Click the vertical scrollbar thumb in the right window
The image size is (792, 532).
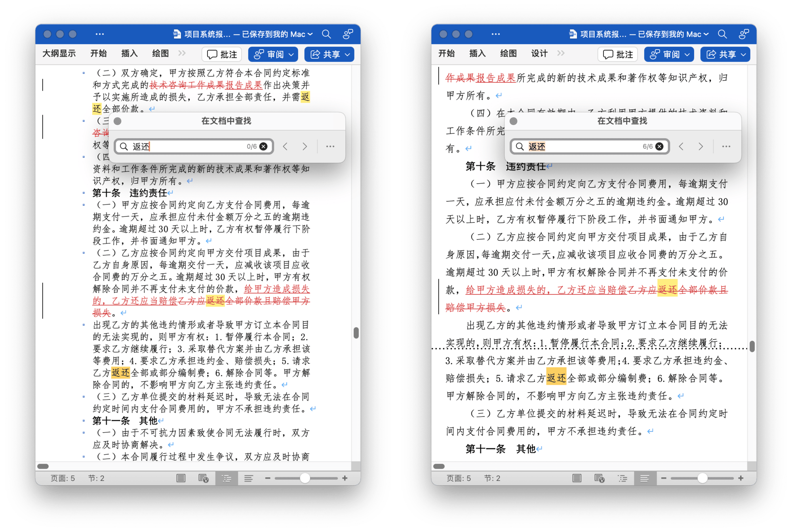click(x=752, y=346)
